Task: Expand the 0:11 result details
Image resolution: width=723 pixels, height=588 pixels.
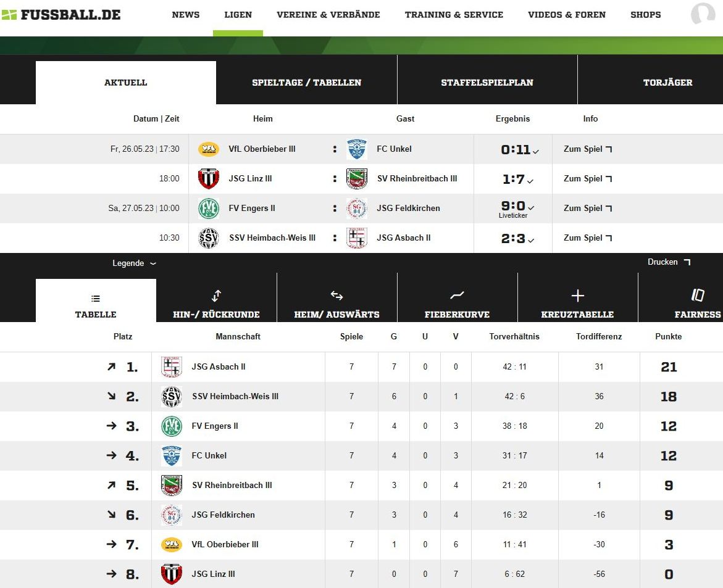Action: coord(536,151)
